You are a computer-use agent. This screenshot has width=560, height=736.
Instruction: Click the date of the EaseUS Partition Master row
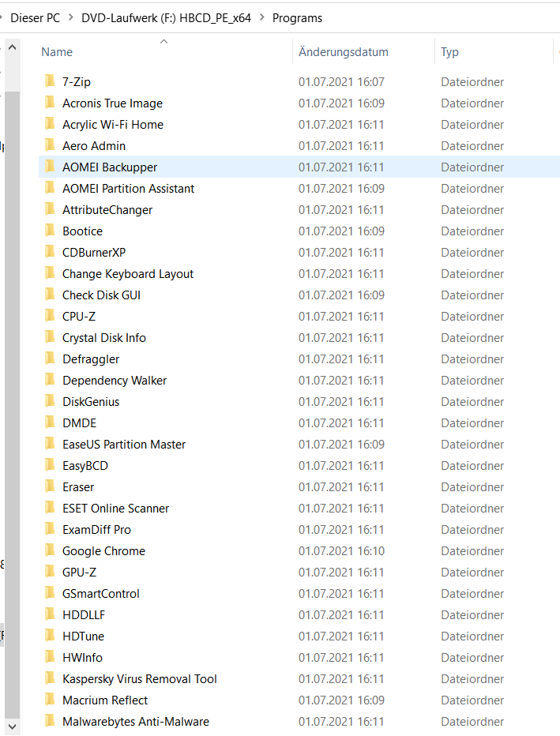[341, 444]
